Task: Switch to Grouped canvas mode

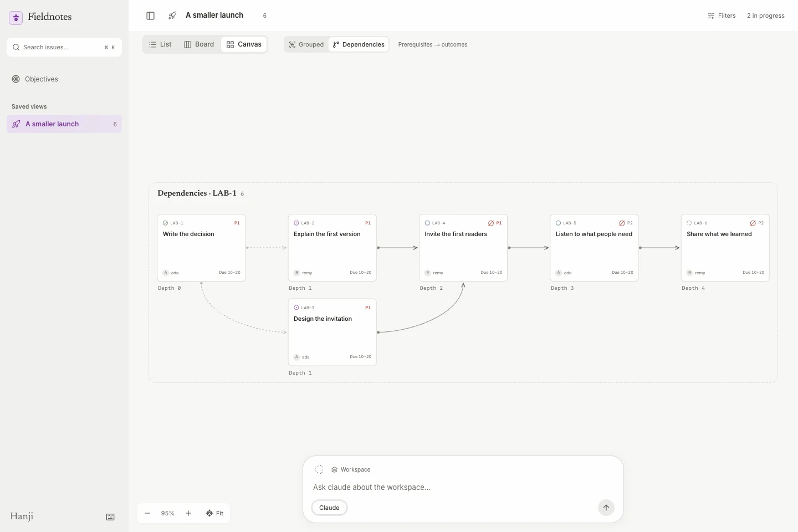Action: [x=306, y=44]
